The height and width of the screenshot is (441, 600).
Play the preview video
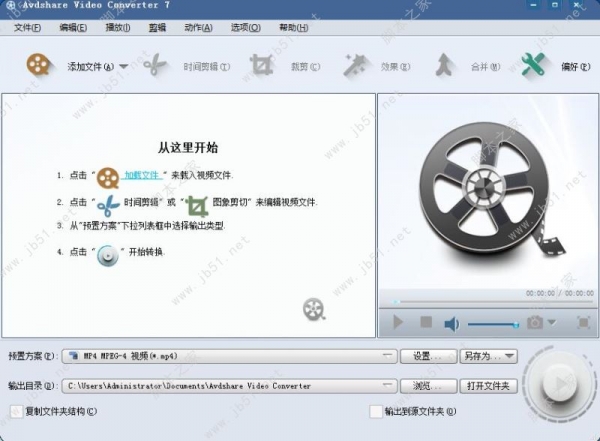click(398, 322)
